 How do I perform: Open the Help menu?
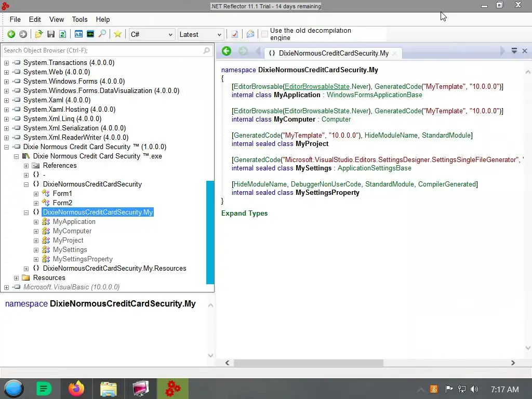tap(102, 19)
